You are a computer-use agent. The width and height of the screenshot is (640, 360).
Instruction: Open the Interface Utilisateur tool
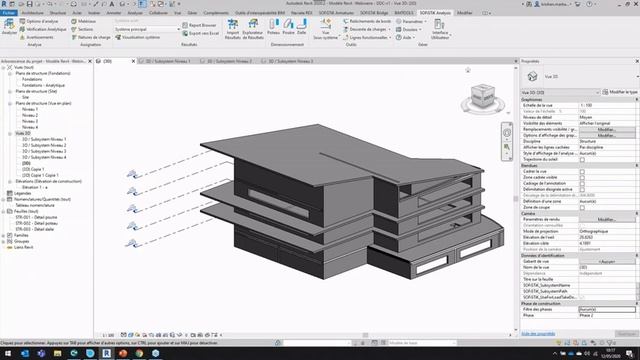(440, 29)
